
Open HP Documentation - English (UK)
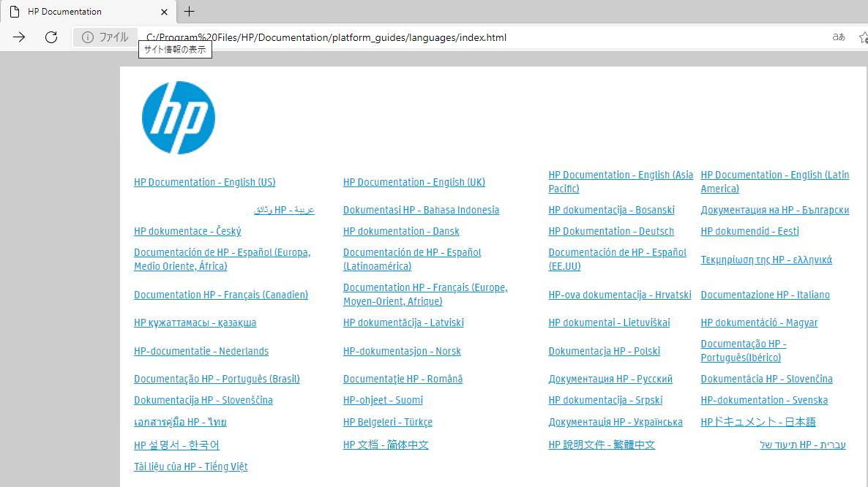pos(414,182)
